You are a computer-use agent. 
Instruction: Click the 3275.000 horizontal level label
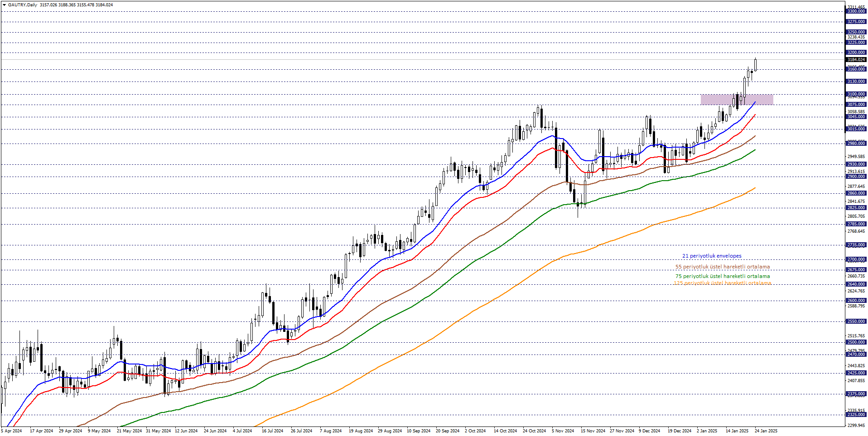point(856,22)
